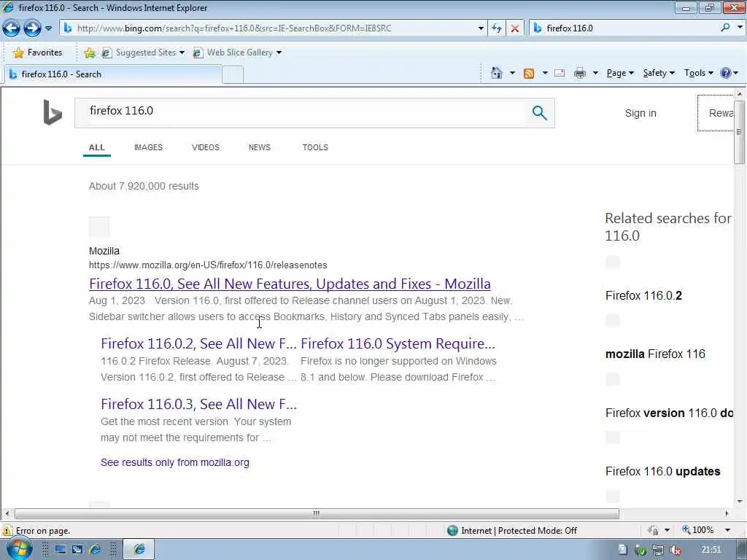The width and height of the screenshot is (747, 560).
Task: Open the 100% zoom level dropdown
Action: tap(727, 531)
